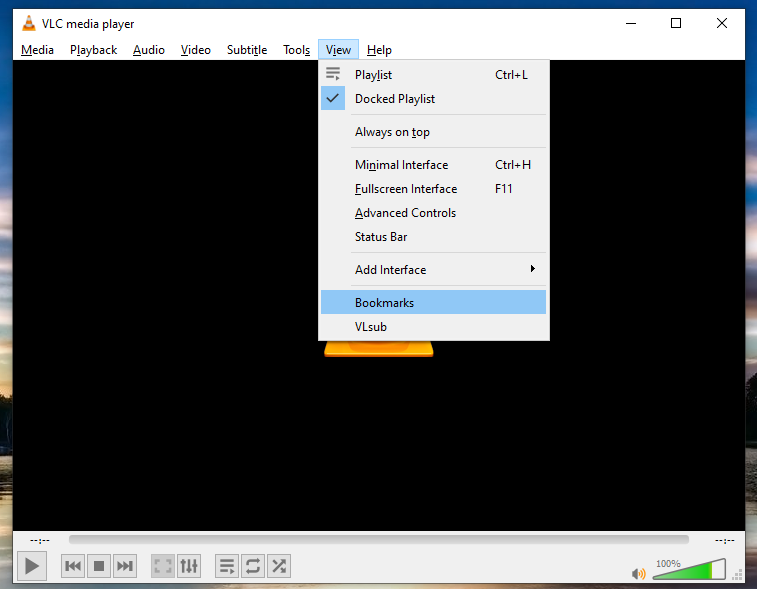757x589 pixels.
Task: Close the VLC window
Action: 722,23
